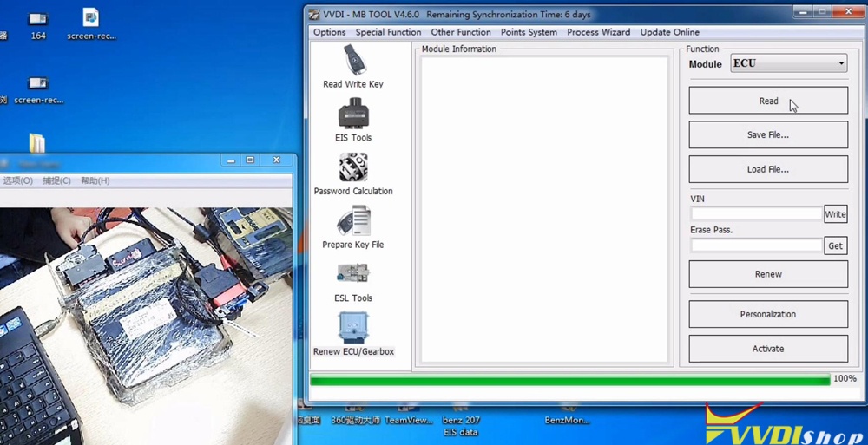This screenshot has height=445, width=868.
Task: Select the benz 207 EIS data desktop icon
Action: coord(461,421)
